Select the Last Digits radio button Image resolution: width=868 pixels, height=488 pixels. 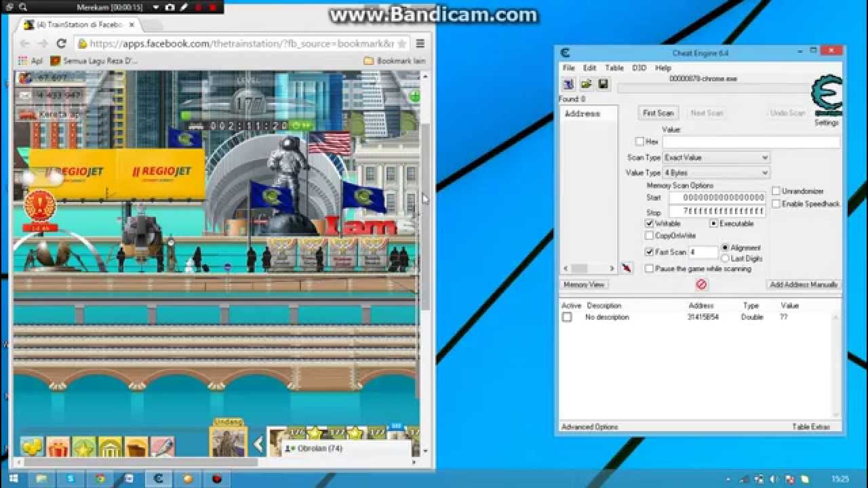[726, 258]
